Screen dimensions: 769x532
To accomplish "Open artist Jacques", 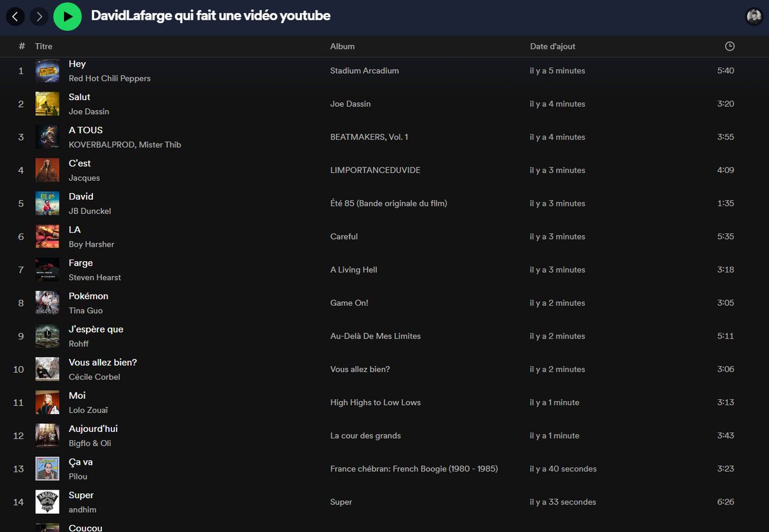I will [x=85, y=178].
